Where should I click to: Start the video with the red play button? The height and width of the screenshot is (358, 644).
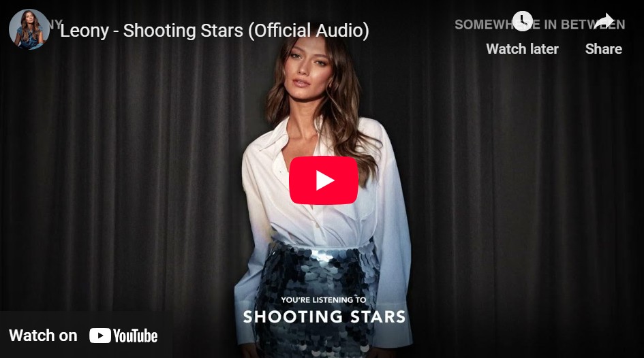coord(324,180)
